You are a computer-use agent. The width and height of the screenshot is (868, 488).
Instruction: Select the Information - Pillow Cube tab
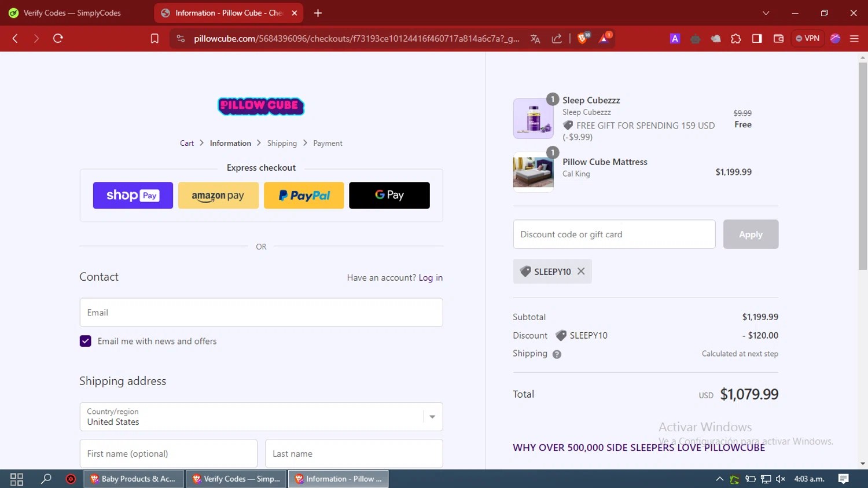click(x=229, y=13)
